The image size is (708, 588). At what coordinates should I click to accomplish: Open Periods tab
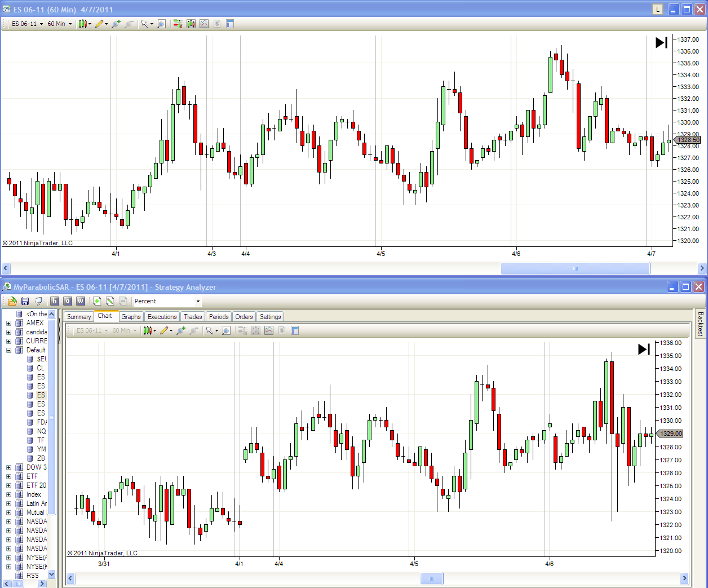tap(219, 317)
